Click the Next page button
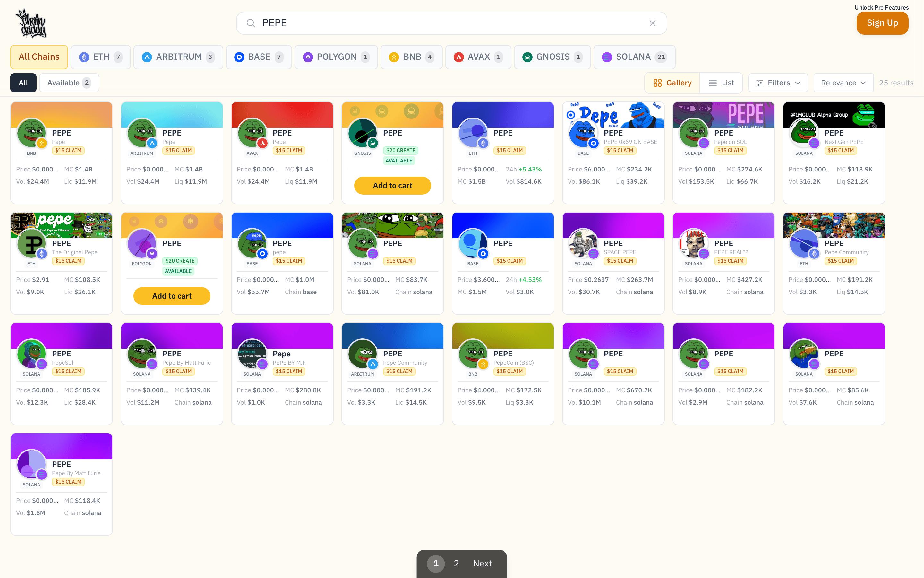 (482, 564)
